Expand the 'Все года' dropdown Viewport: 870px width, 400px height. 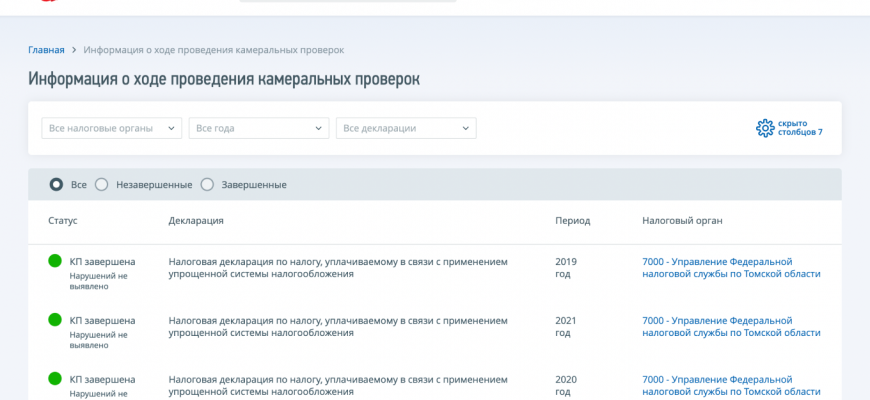[x=258, y=128]
